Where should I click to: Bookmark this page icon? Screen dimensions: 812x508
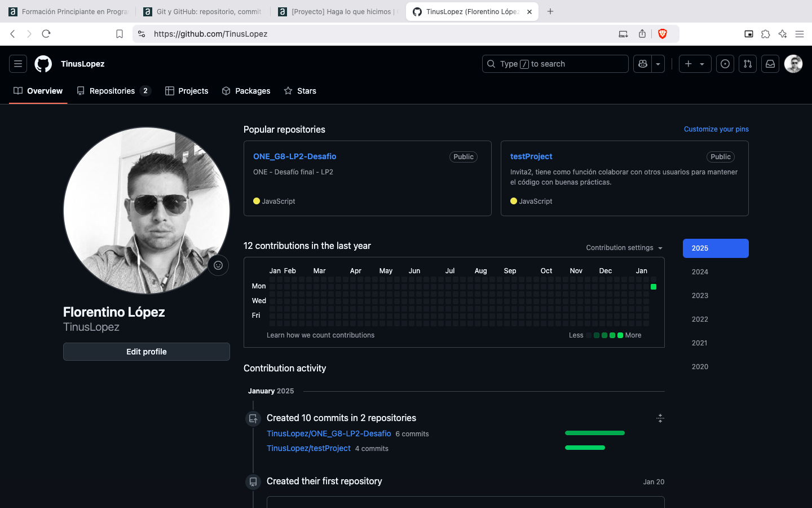tap(120, 34)
